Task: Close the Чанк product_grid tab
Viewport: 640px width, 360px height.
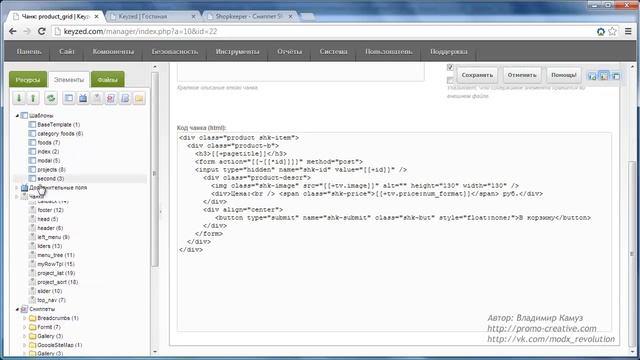Action: click(x=96, y=16)
